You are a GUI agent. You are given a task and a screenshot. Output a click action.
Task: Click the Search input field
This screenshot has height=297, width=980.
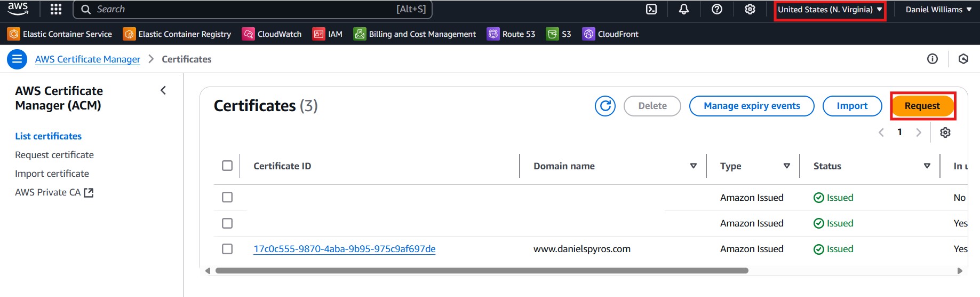(x=252, y=10)
